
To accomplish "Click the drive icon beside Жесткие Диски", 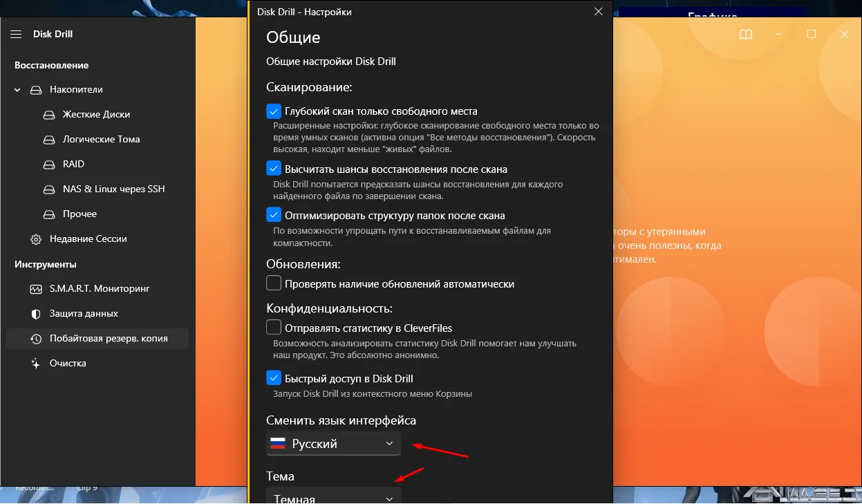I will tap(49, 115).
